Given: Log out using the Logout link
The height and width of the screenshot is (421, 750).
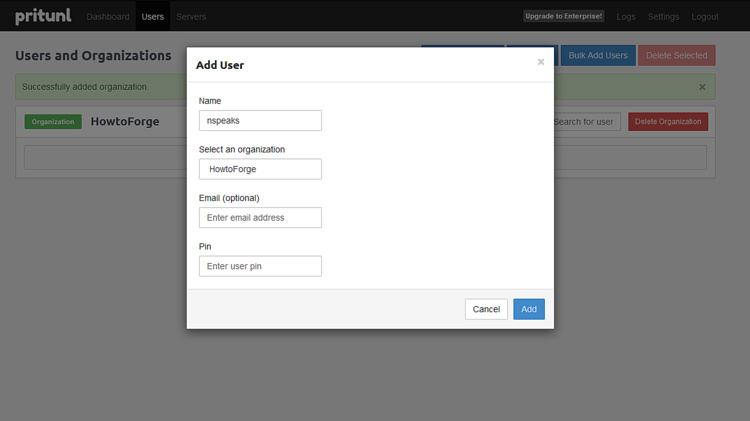Looking at the screenshot, I should click(705, 17).
